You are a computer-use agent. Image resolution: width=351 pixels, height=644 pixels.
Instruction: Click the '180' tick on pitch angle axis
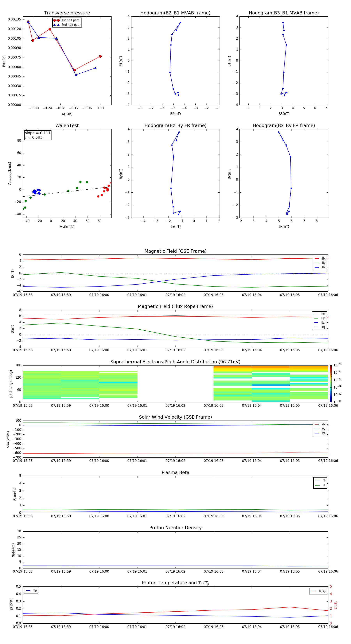pos(18,365)
